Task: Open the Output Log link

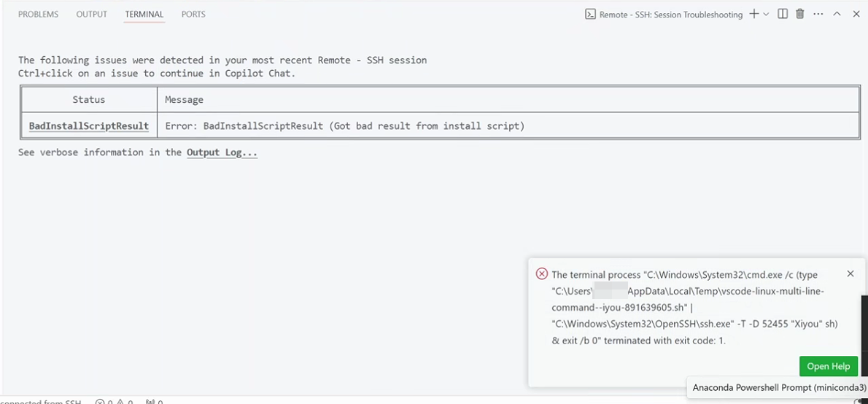Action: [x=222, y=152]
